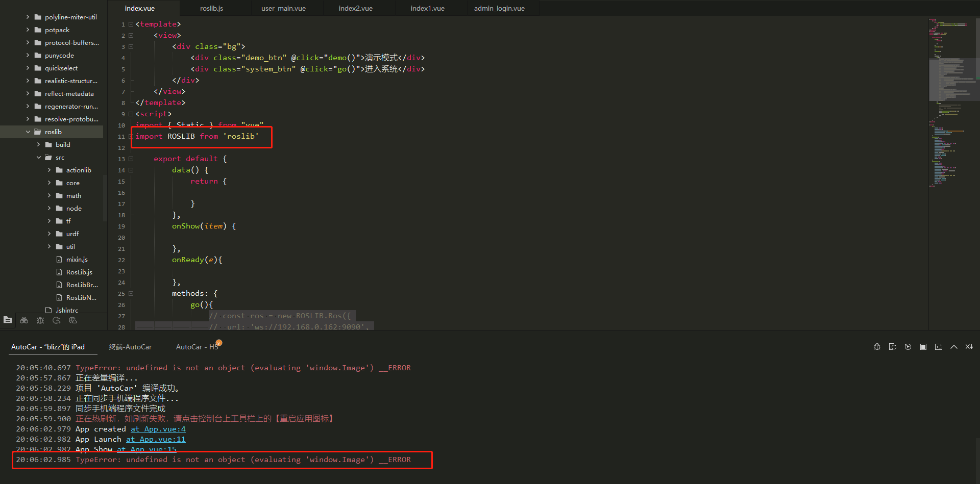
Task: Click last TypeError console message at 20:06:02.985
Action: [213, 460]
